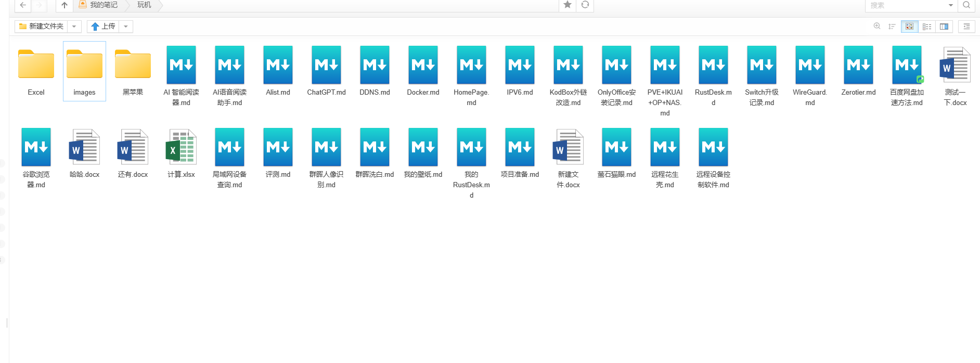Toggle the side panel collapse button
The image size is (980, 363).
[966, 26]
